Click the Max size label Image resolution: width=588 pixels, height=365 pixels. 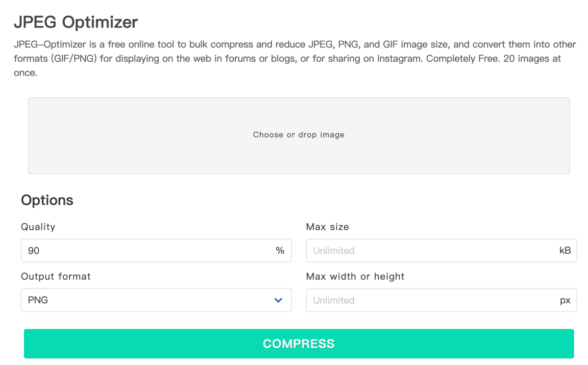(327, 226)
